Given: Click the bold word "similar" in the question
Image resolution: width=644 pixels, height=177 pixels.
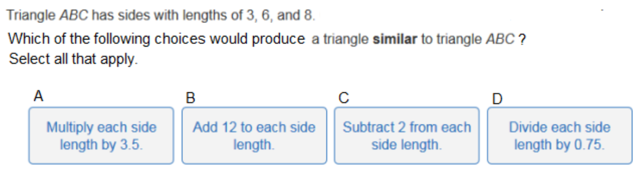Looking at the screenshot, I should click(x=395, y=39).
